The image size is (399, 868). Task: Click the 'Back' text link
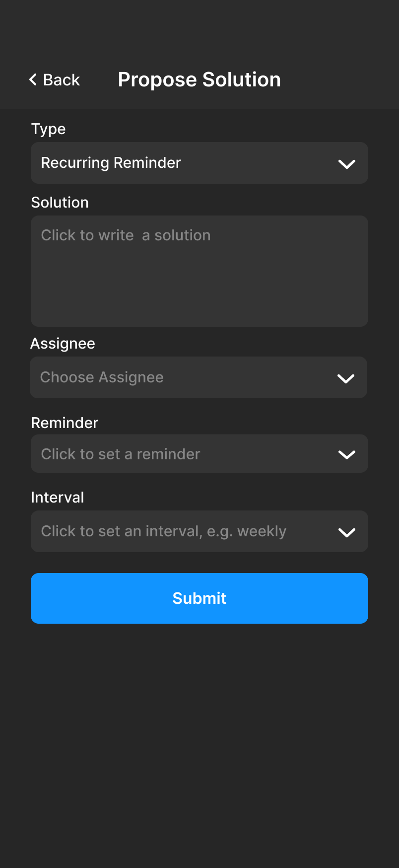(x=62, y=80)
